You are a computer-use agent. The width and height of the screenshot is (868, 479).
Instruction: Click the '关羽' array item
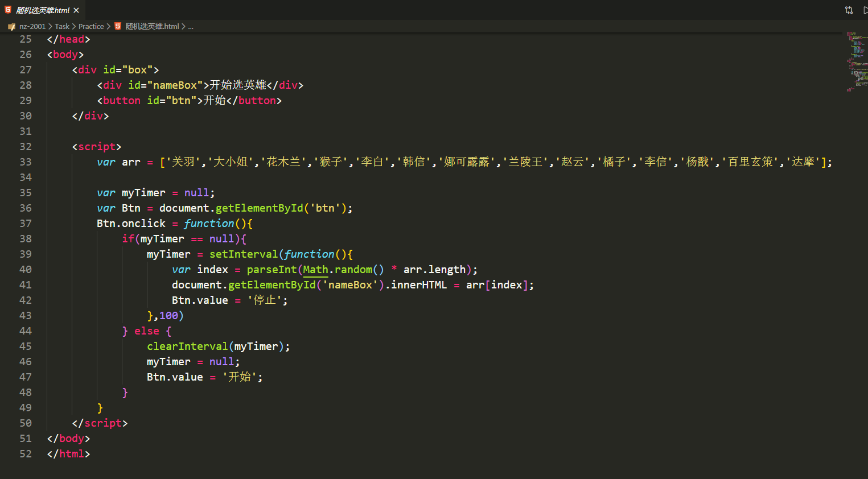coord(183,162)
